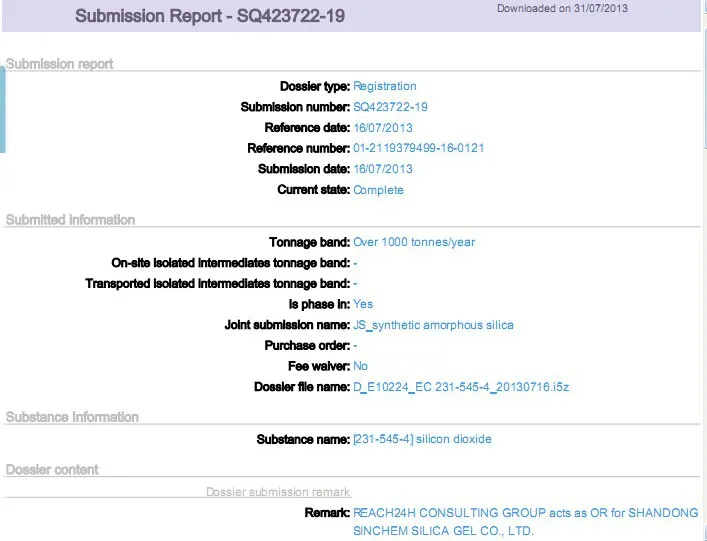Image resolution: width=707 pixels, height=541 pixels.
Task: Click the REACH24H CONSULTING GROUP remark text
Action: tap(525, 513)
